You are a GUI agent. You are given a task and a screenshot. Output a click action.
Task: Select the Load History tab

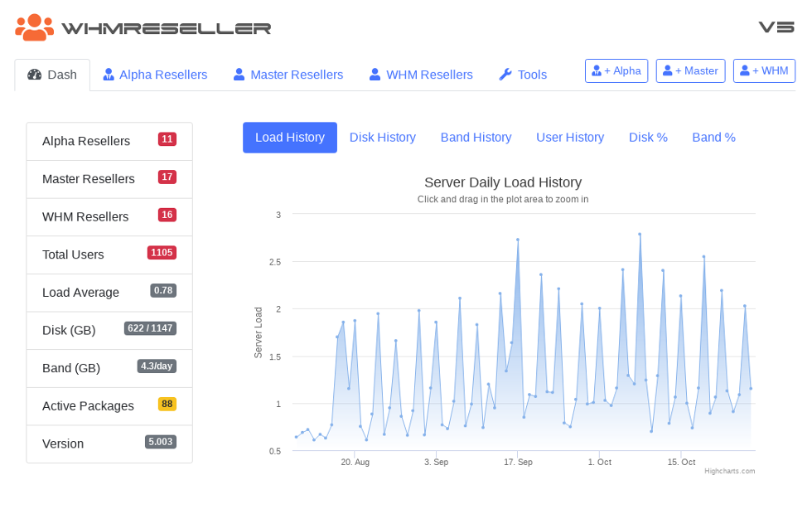pos(290,138)
